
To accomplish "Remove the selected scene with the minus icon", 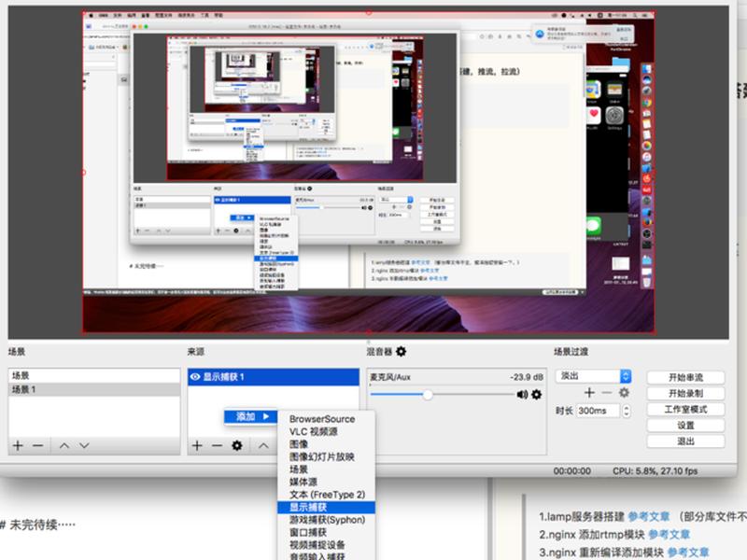I will (x=38, y=446).
